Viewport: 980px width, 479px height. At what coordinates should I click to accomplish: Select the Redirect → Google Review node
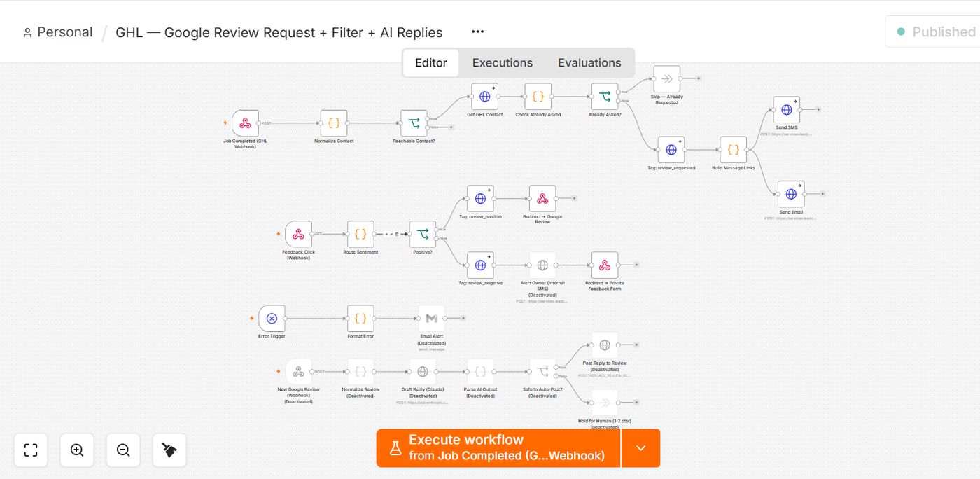click(x=542, y=199)
